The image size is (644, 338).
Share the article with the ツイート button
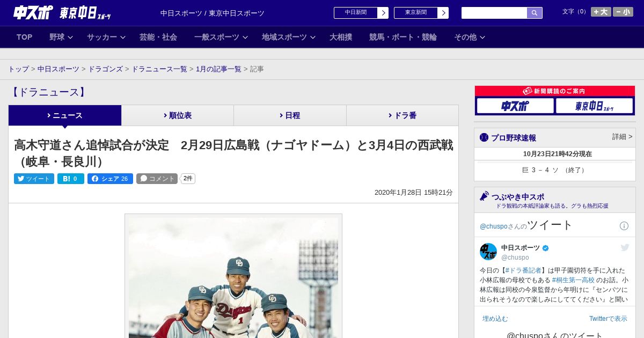tap(34, 179)
